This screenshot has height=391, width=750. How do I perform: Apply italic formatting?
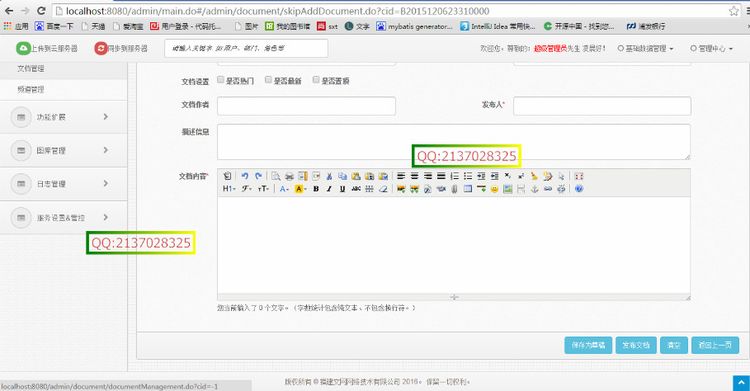point(329,189)
